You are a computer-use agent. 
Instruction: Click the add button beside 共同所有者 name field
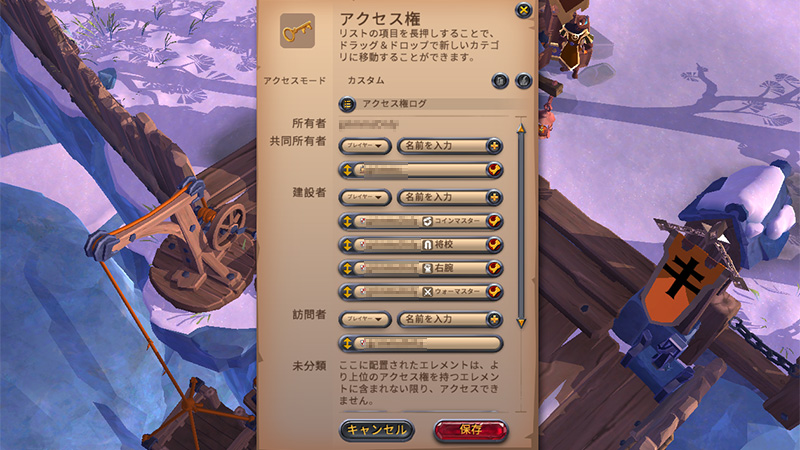click(494, 146)
